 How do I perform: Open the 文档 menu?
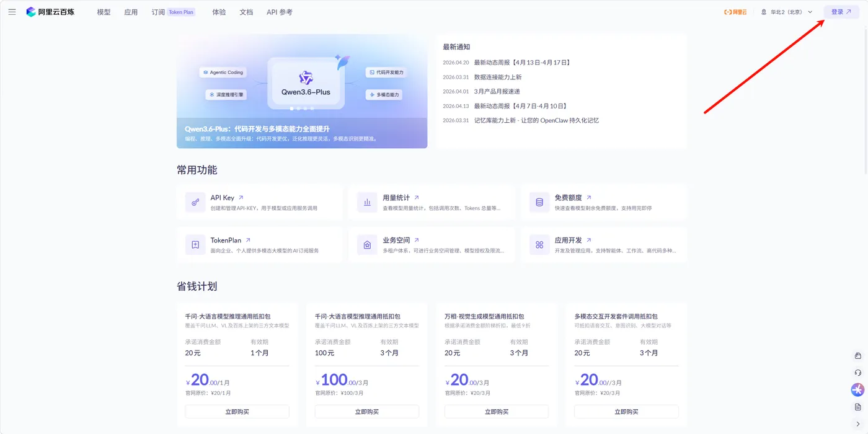tap(246, 12)
